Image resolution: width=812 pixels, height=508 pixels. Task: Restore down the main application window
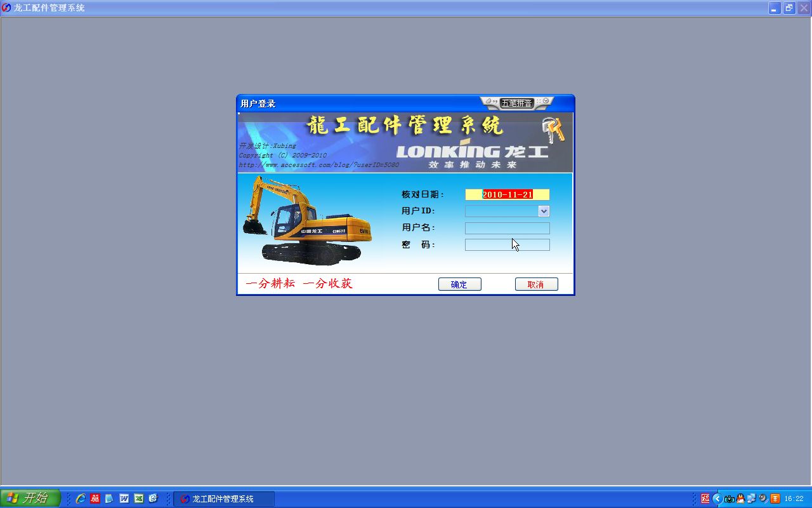(789, 8)
